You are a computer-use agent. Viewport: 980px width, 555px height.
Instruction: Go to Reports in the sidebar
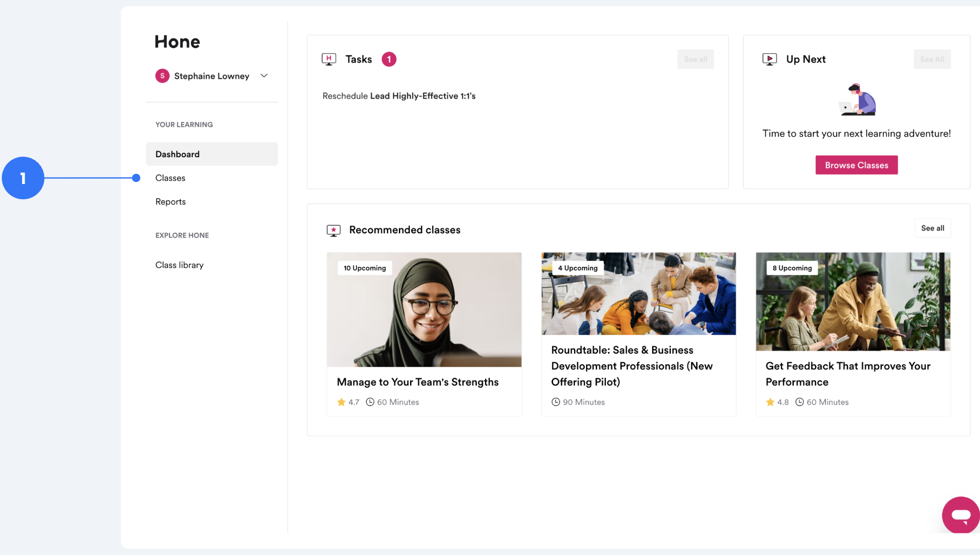point(170,202)
